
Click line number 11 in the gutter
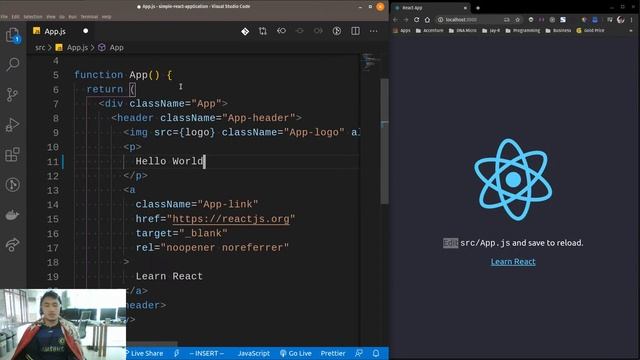click(x=53, y=162)
